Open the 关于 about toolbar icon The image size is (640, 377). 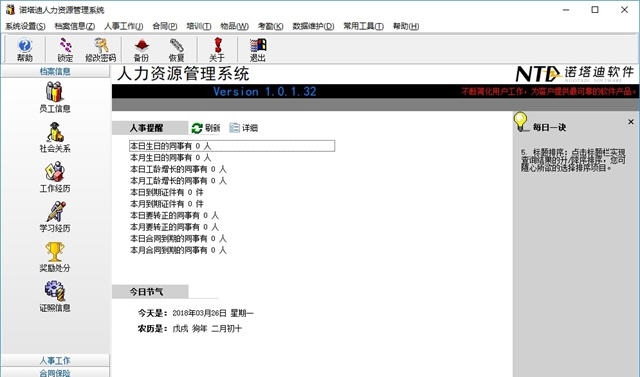point(217,50)
